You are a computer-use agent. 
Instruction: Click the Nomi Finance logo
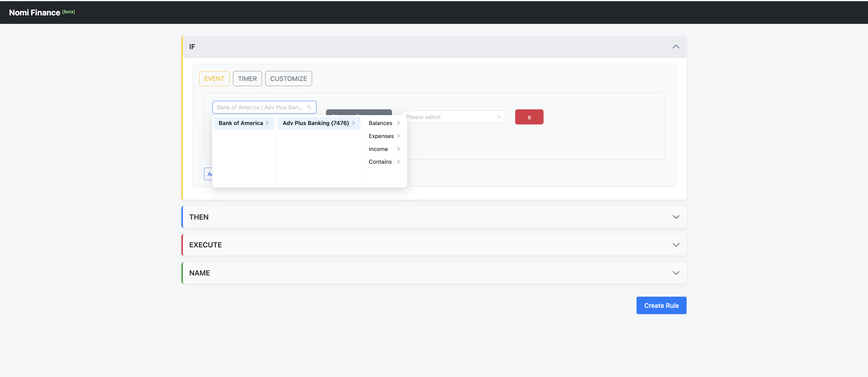point(34,12)
